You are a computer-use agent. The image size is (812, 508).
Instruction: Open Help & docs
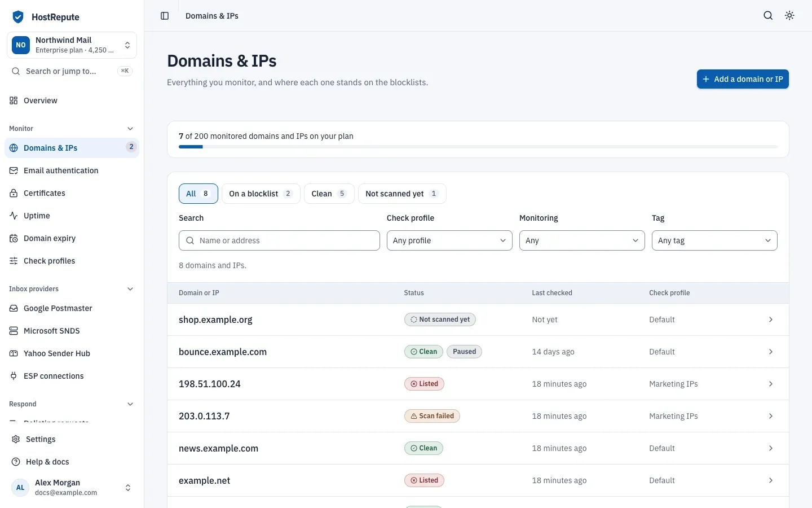pos(72,462)
